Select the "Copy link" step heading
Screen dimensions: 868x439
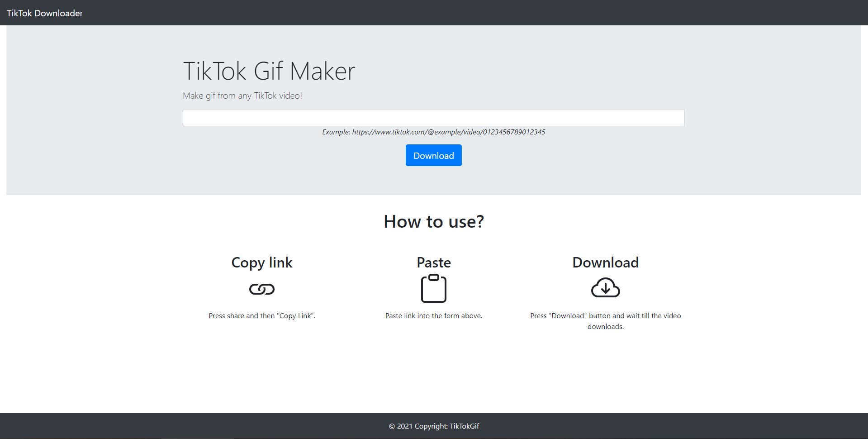pos(261,262)
